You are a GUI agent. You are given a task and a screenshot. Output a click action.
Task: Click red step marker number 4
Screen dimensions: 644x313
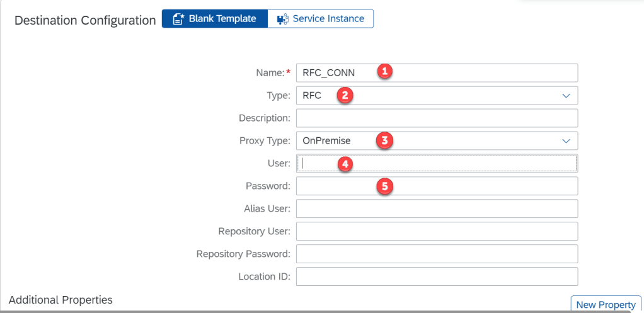tap(343, 164)
